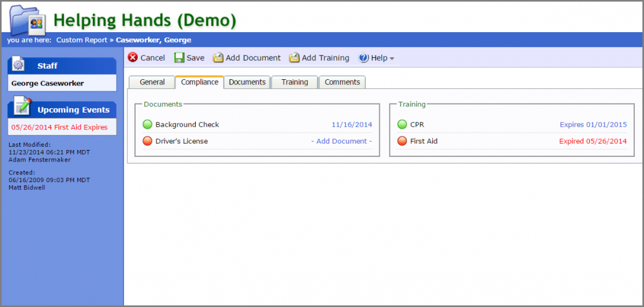Click green status dot beside Background Check
The height and width of the screenshot is (307, 644).
[x=147, y=124]
